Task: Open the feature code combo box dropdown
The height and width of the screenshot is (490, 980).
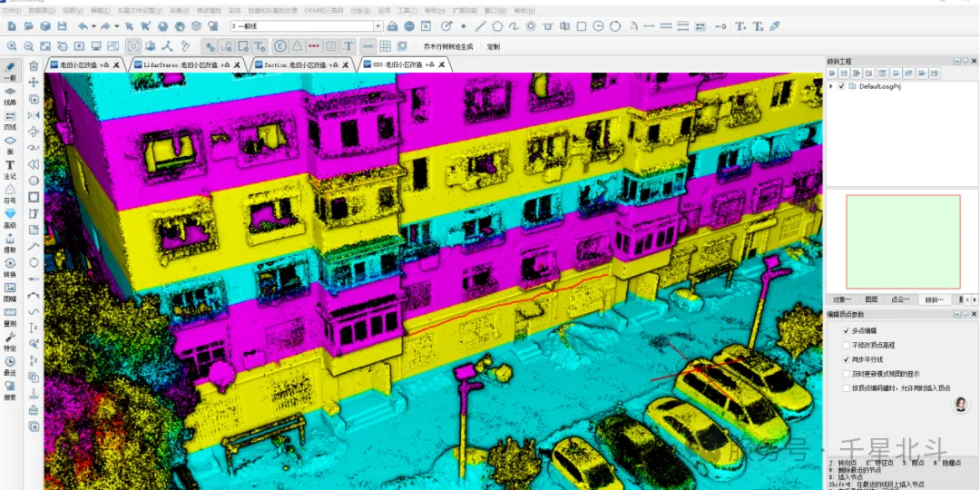Action: tap(378, 26)
